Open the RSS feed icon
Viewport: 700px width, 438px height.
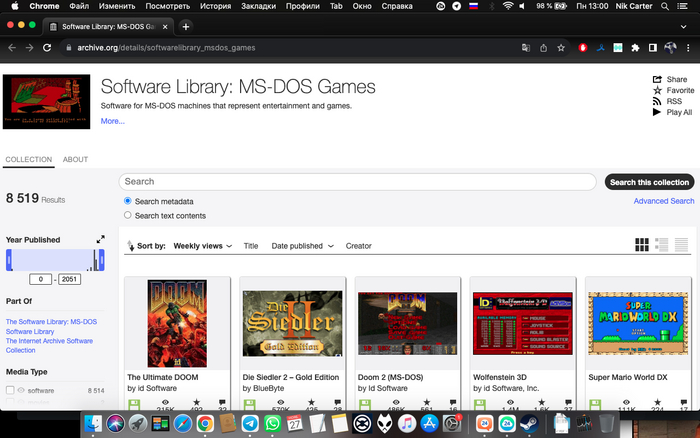657,101
